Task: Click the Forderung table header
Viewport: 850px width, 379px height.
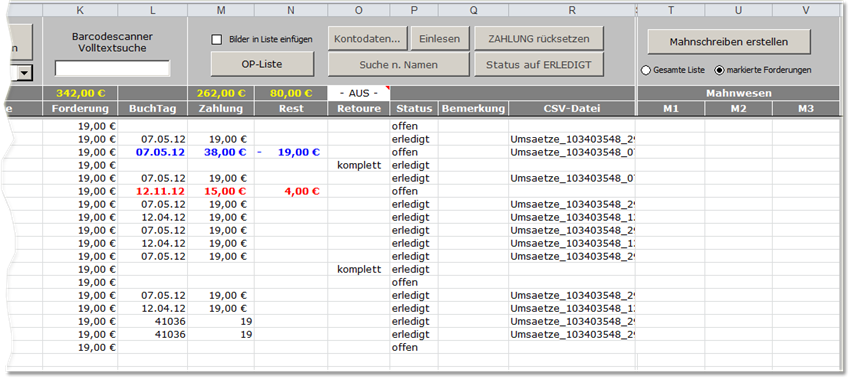Action: [80, 108]
